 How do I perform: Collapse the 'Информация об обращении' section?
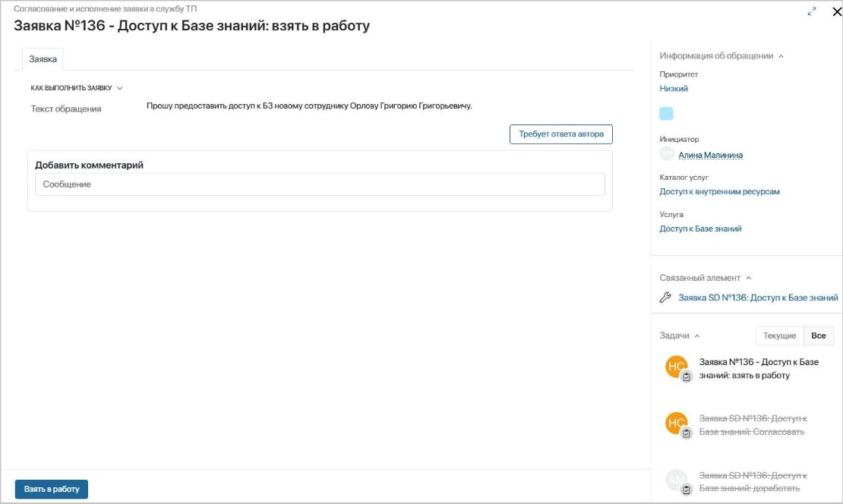coord(781,56)
